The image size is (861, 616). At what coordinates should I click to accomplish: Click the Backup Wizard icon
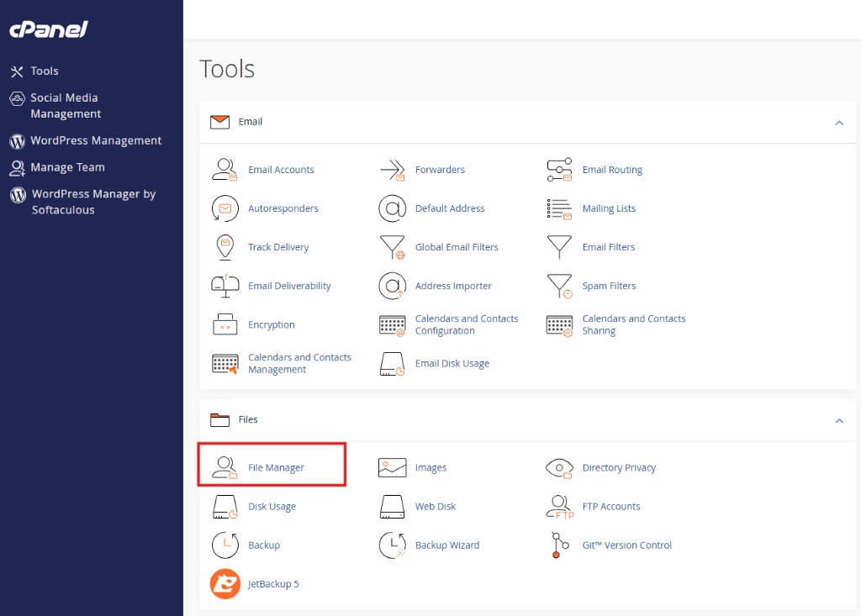coord(392,545)
